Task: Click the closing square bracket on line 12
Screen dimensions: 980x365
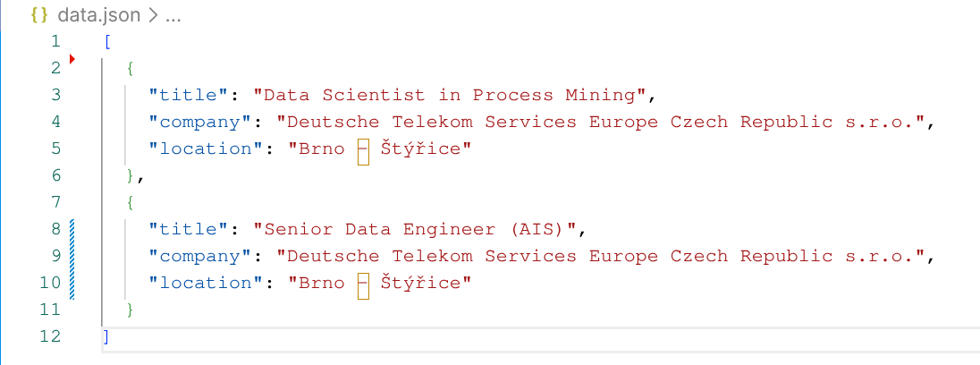Action: point(107,336)
